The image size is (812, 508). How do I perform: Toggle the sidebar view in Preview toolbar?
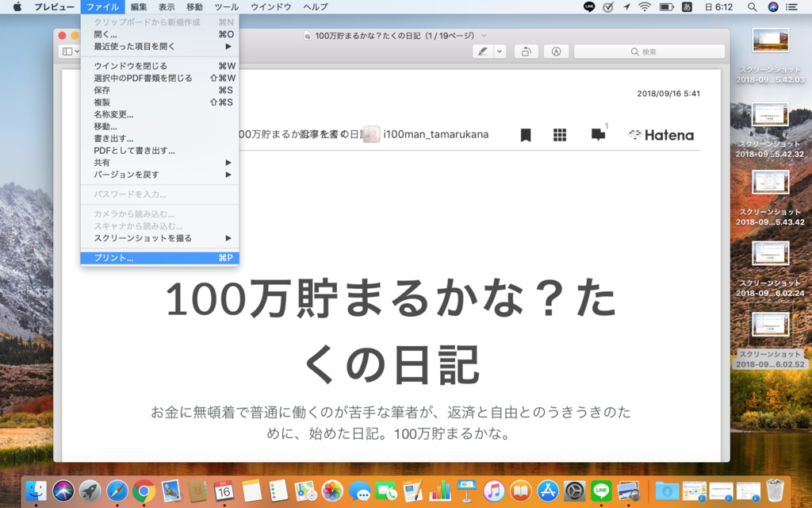tap(67, 51)
